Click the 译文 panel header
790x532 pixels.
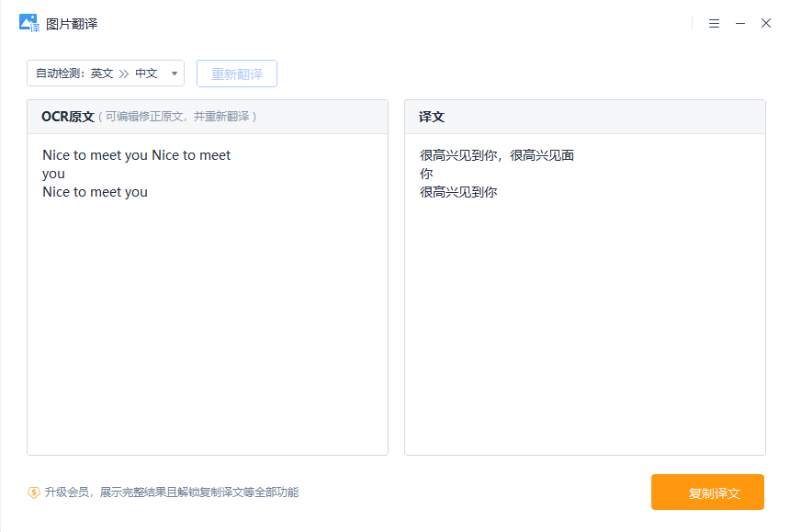(431, 117)
